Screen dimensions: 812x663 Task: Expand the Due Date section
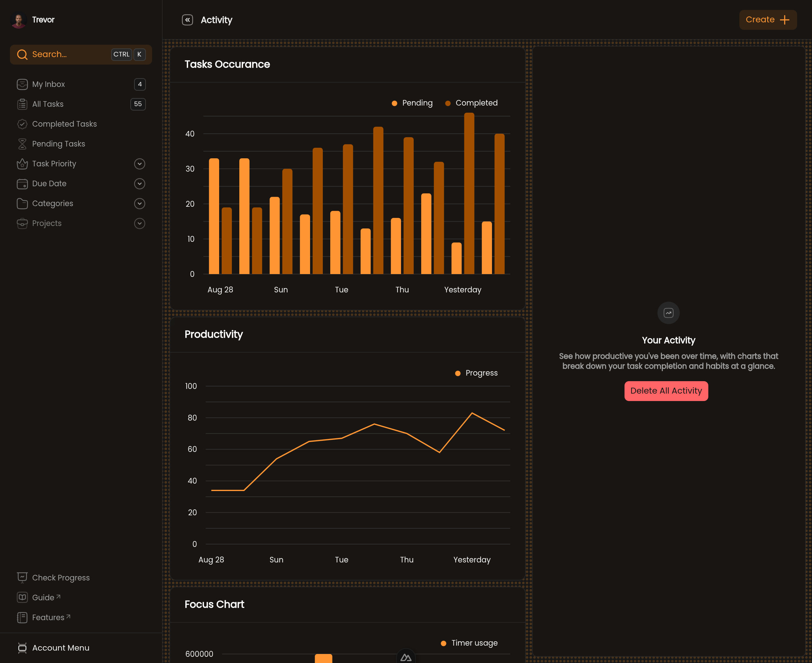pyautogui.click(x=139, y=184)
